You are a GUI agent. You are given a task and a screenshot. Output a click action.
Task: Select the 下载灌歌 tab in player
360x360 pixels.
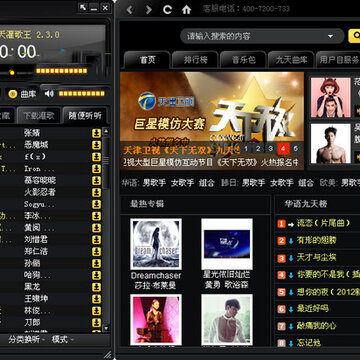[x=39, y=116]
